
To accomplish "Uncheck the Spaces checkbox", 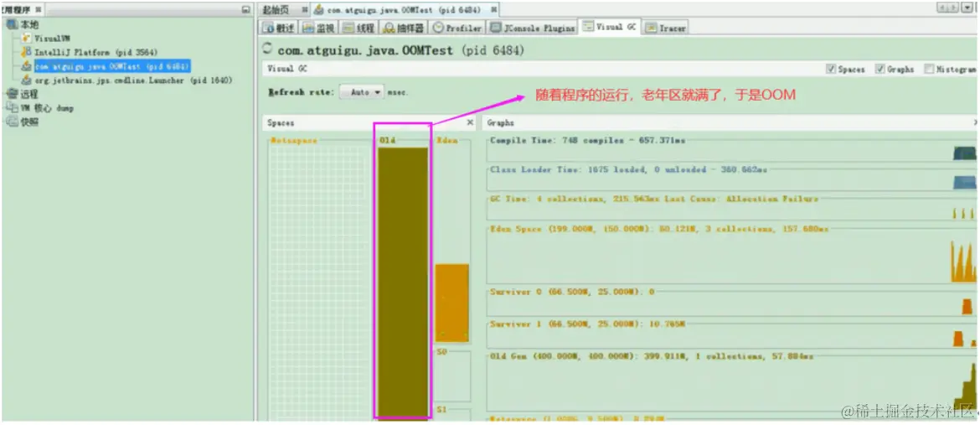I will pos(831,69).
